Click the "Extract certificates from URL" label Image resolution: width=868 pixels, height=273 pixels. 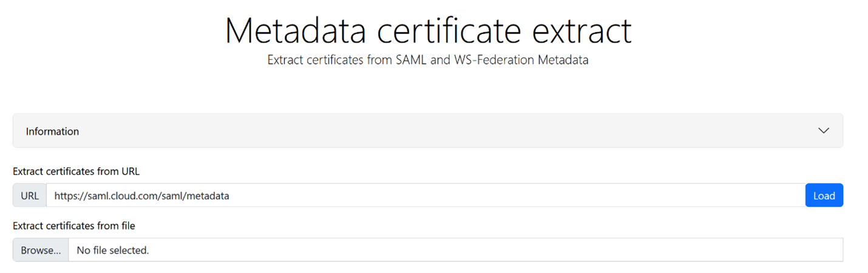76,171
